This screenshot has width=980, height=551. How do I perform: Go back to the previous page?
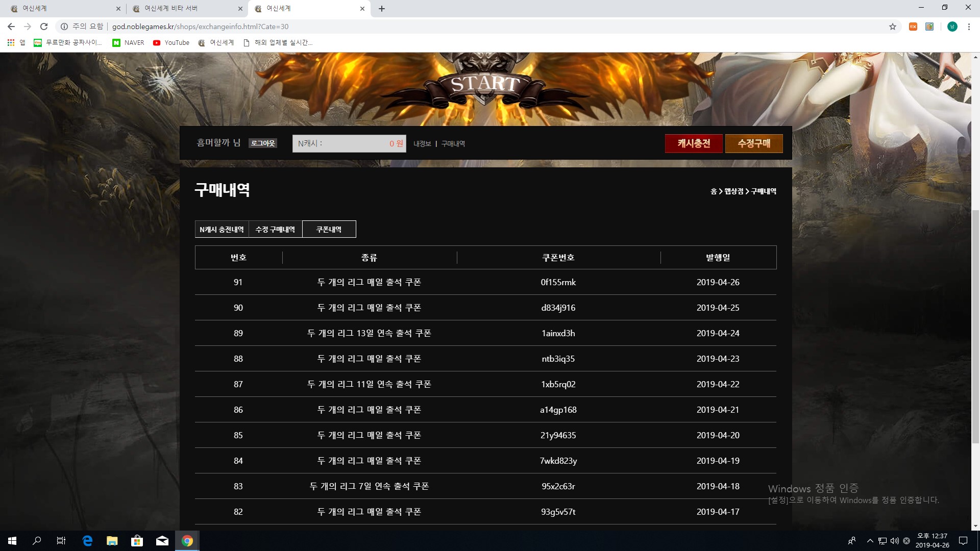click(11, 27)
